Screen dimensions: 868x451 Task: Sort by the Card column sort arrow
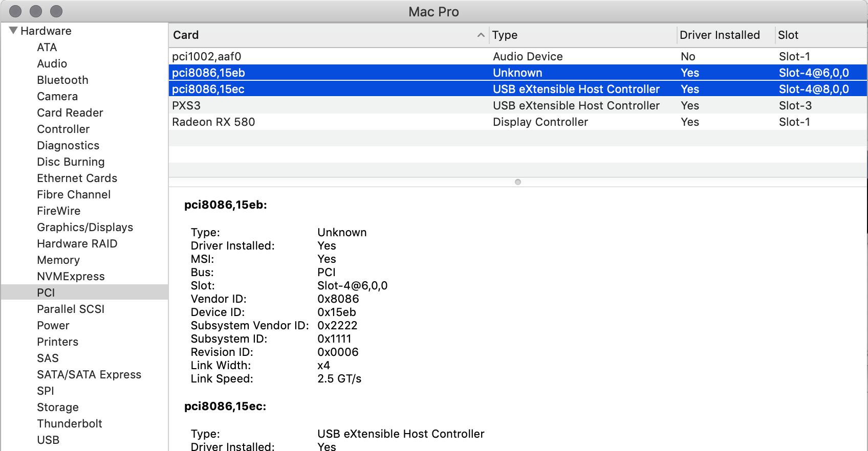click(481, 35)
